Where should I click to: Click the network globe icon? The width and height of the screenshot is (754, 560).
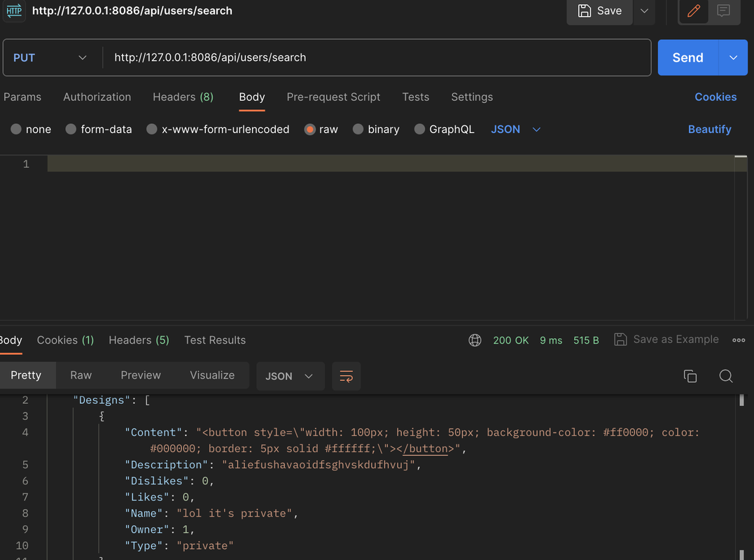475,340
